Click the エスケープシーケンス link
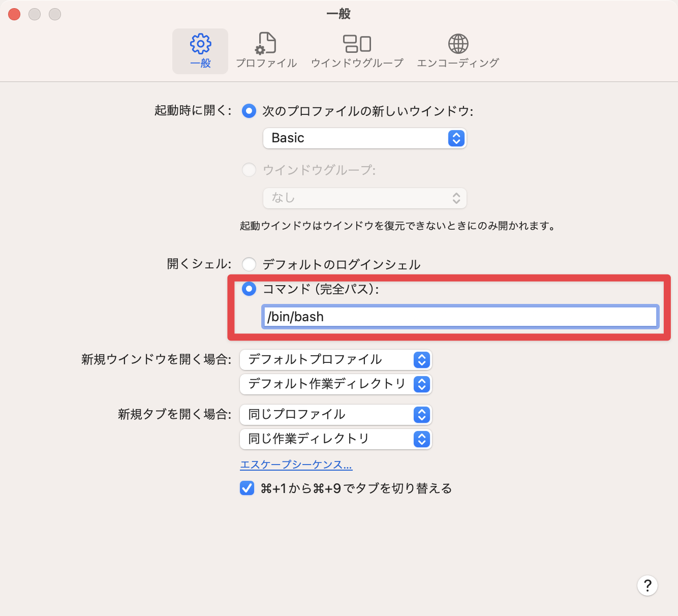 tap(296, 465)
